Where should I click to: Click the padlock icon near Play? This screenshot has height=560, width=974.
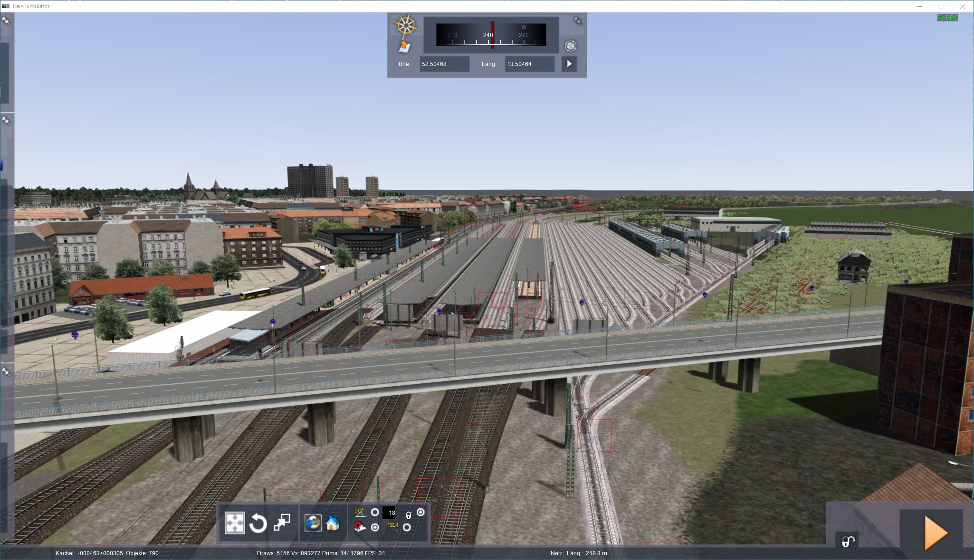[848, 541]
